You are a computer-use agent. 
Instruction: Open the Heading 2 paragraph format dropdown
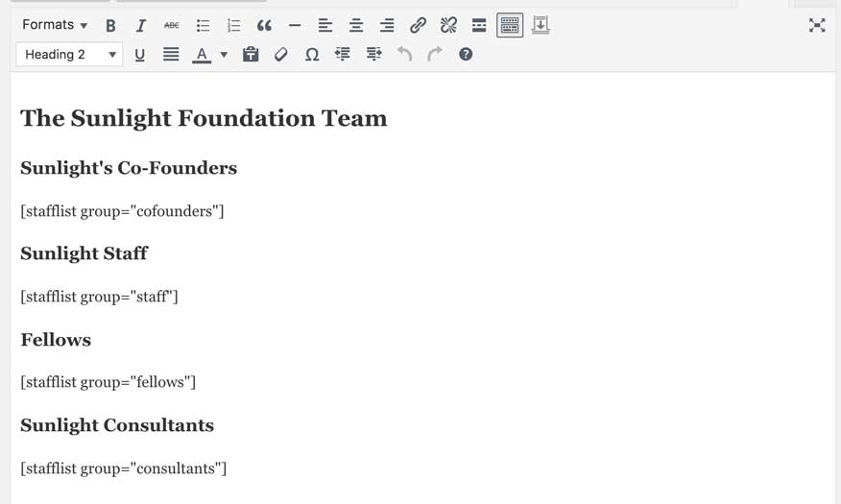coord(69,55)
